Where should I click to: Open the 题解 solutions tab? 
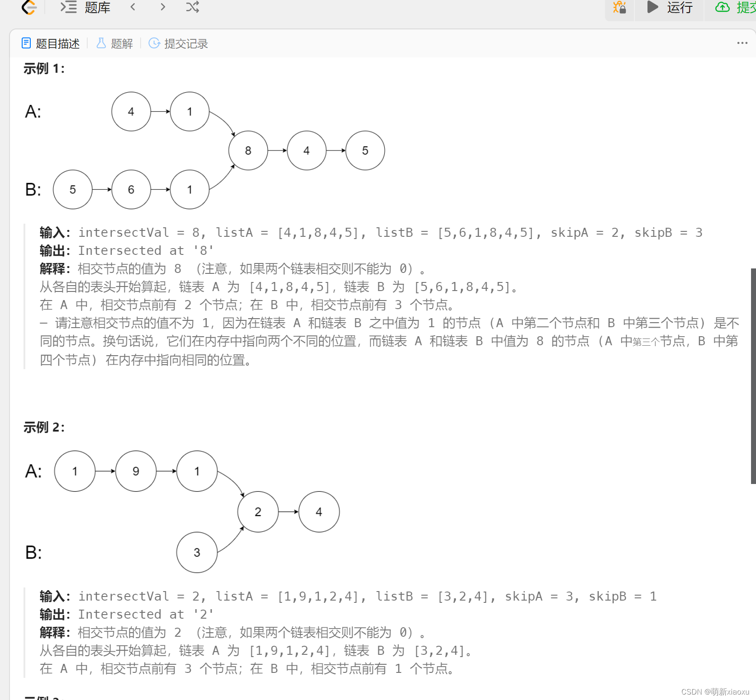point(115,43)
